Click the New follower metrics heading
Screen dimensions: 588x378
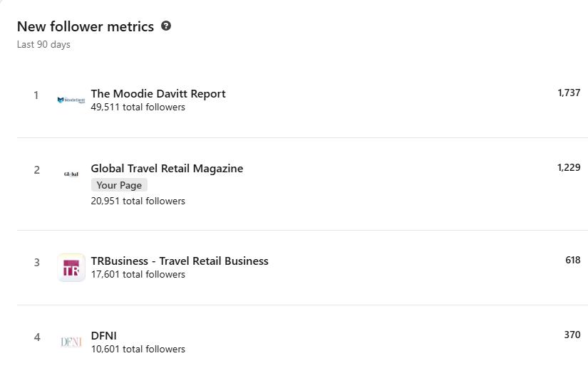pyautogui.click(x=86, y=26)
